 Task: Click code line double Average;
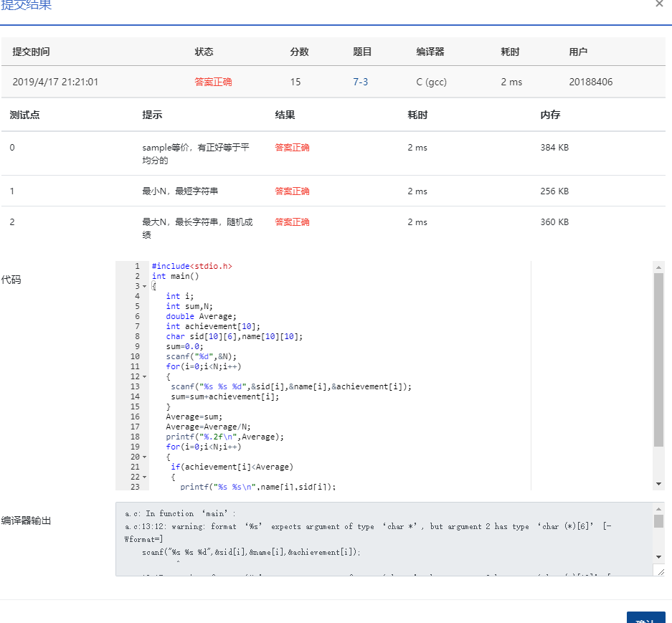[201, 316]
